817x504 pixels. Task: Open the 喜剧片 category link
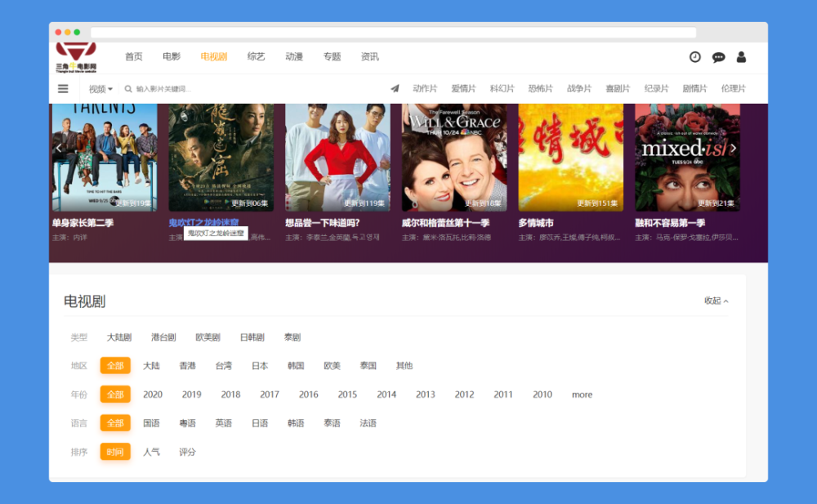(618, 88)
